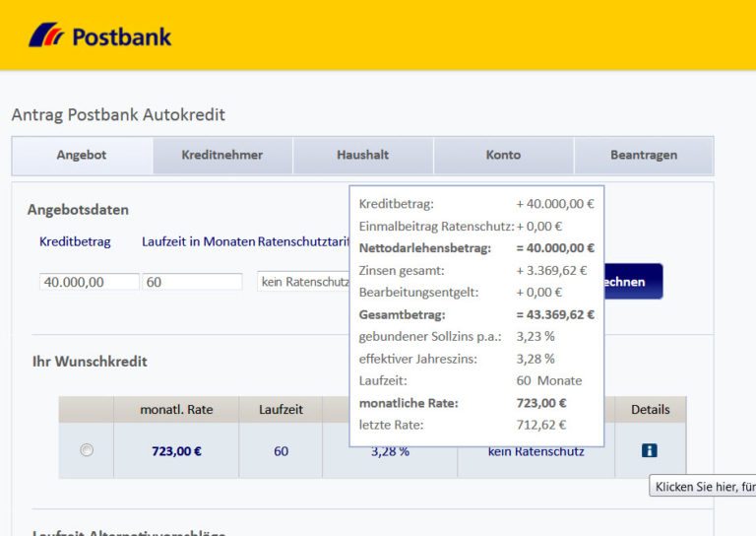Screen dimensions: 756x536
Task: Open the Beantragen tab
Action: [x=644, y=155]
